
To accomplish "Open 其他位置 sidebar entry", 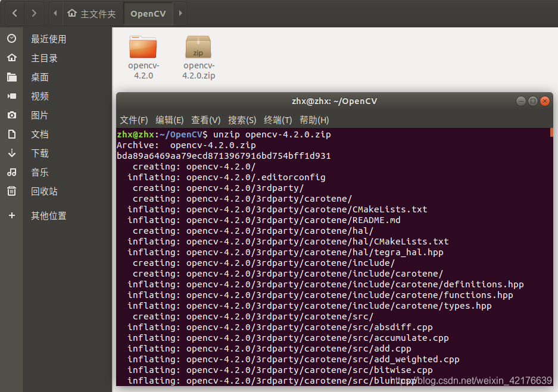I will pyautogui.click(x=49, y=216).
